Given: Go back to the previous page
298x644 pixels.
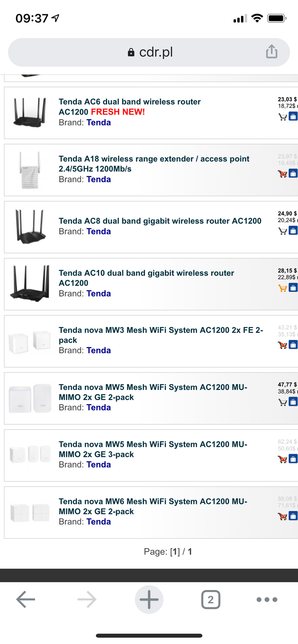Looking at the screenshot, I should (26, 600).
